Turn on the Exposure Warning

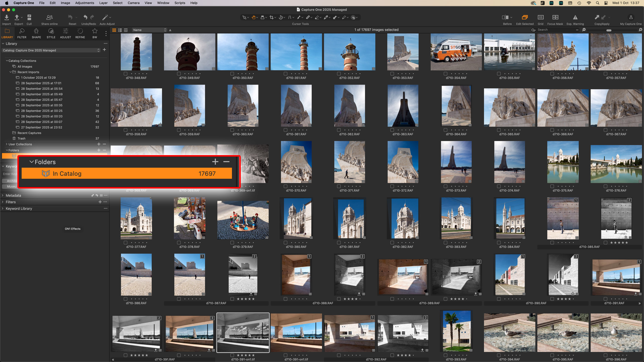click(x=575, y=18)
